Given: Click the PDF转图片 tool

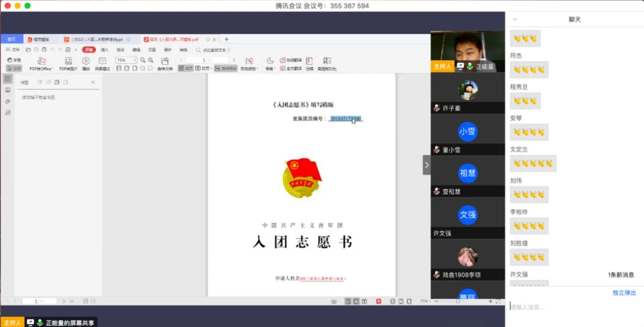Looking at the screenshot, I should point(68,64).
